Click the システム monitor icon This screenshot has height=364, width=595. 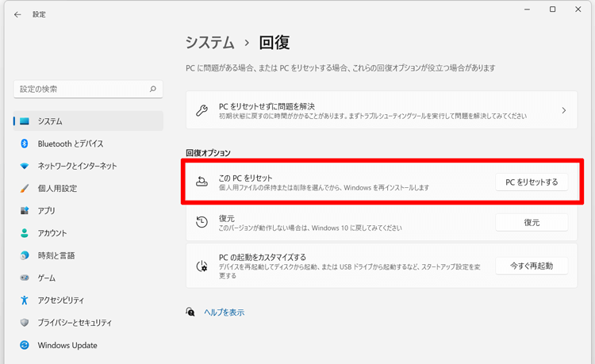pyautogui.click(x=25, y=121)
